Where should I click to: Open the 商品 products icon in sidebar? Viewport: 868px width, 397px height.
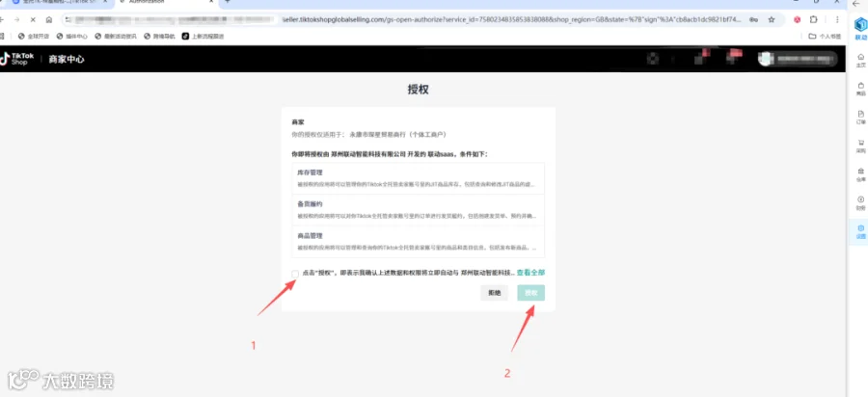coord(860,89)
